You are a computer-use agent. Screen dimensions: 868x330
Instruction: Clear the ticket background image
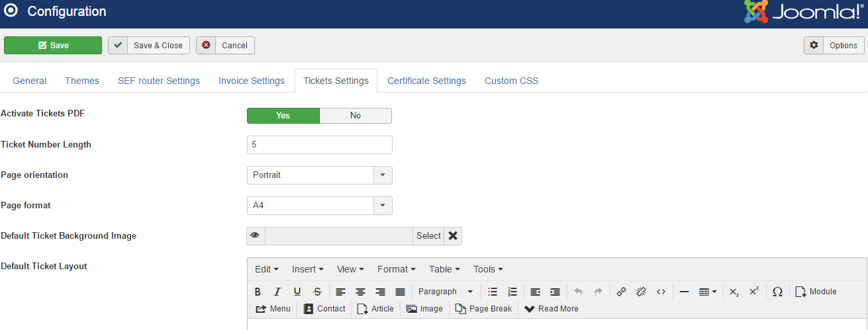point(453,236)
